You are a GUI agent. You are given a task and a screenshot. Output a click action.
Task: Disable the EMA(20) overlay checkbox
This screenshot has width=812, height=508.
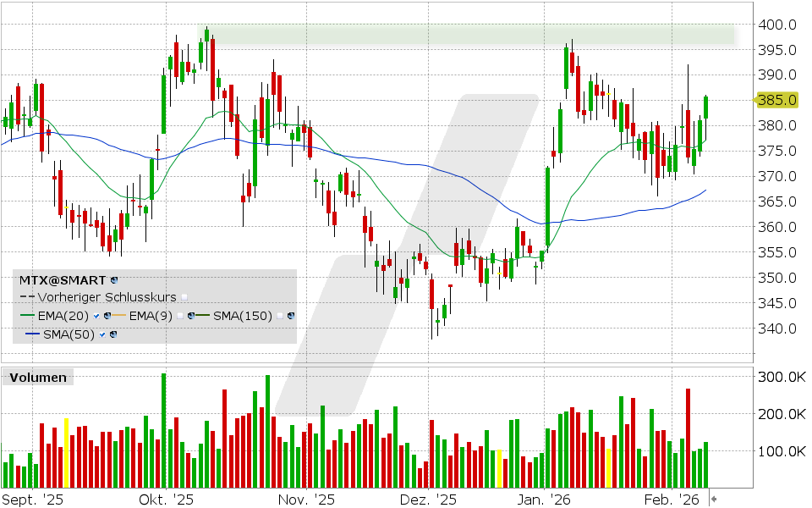pyautogui.click(x=95, y=316)
